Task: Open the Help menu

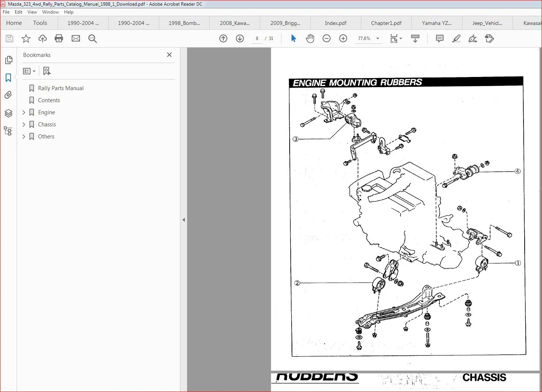Action: (69, 12)
